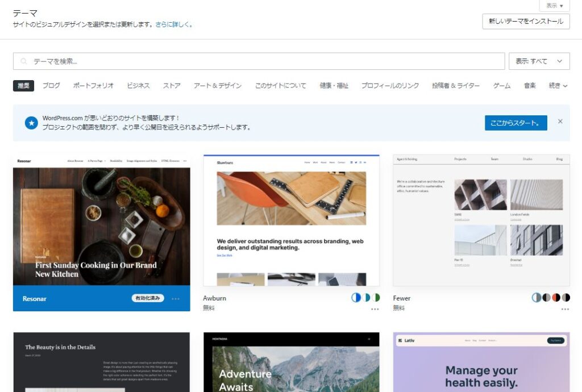582x392 pixels.
Task: Open Awburn theme's three-dot options menu
Action: (x=375, y=309)
